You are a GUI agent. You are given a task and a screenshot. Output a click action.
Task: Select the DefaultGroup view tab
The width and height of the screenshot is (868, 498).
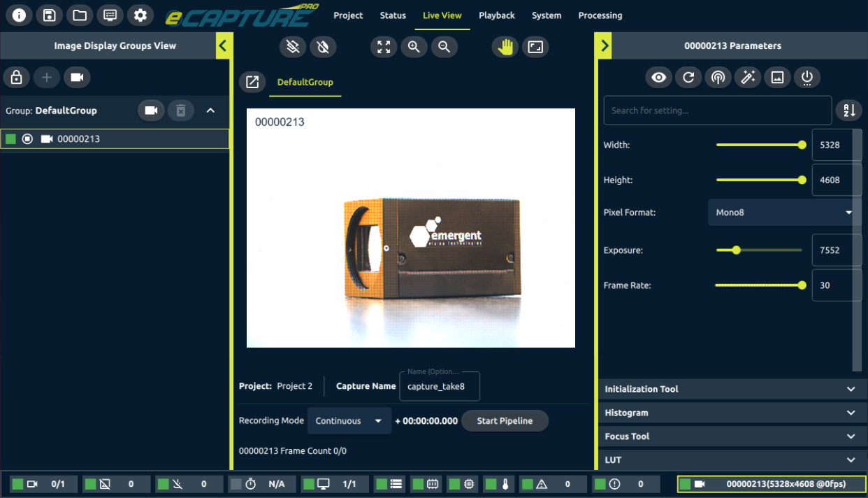305,82
